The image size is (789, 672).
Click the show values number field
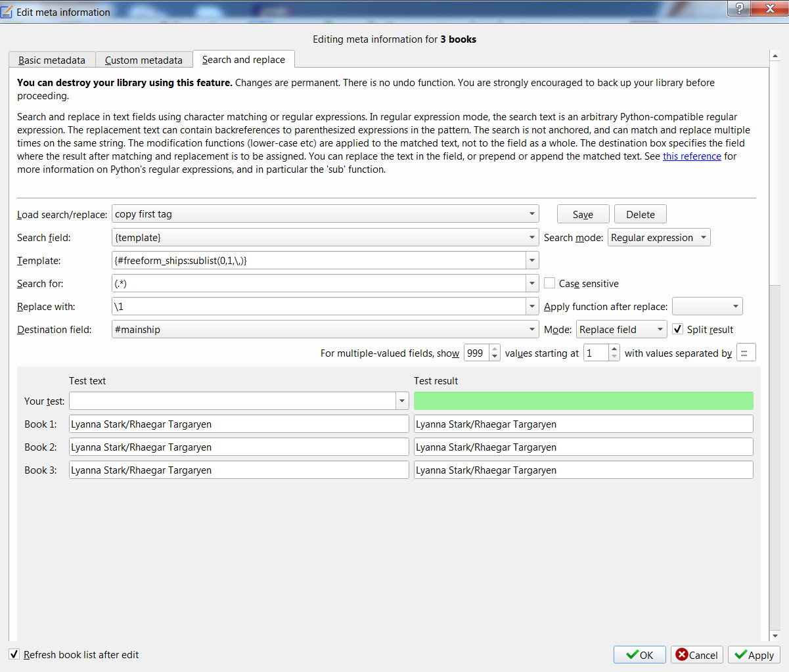point(477,353)
